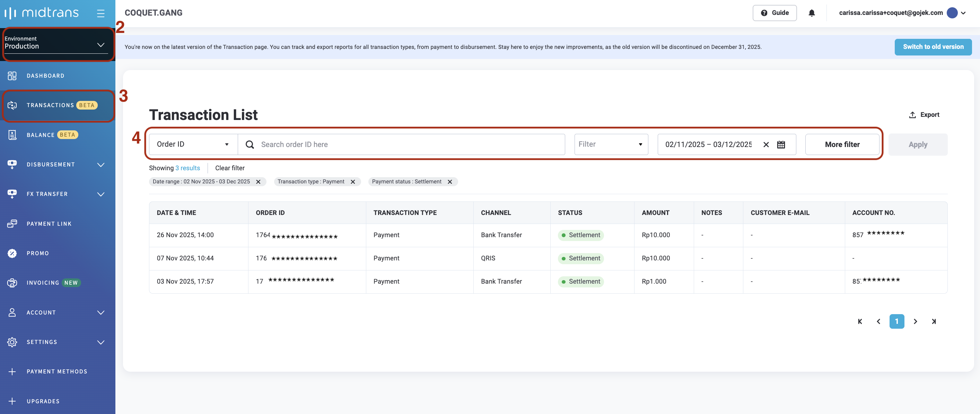Click the Switch to old version button
The width and height of the screenshot is (980, 414).
click(x=933, y=47)
